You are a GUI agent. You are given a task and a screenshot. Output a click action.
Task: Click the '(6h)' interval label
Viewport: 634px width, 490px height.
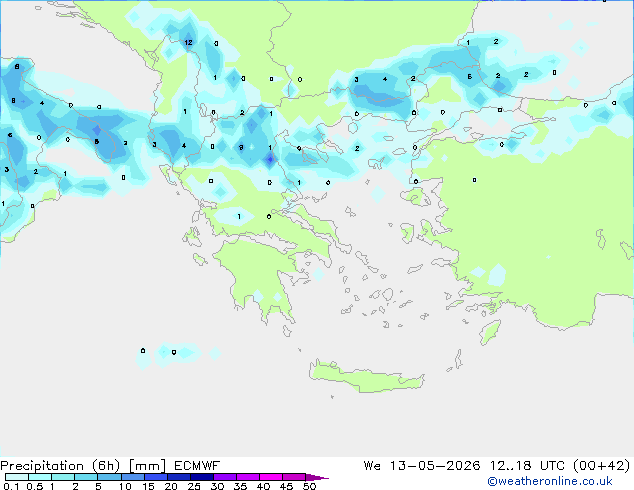coord(106,466)
